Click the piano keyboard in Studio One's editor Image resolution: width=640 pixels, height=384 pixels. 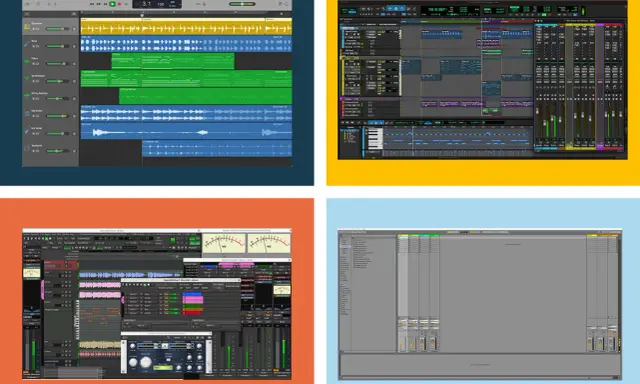375,139
